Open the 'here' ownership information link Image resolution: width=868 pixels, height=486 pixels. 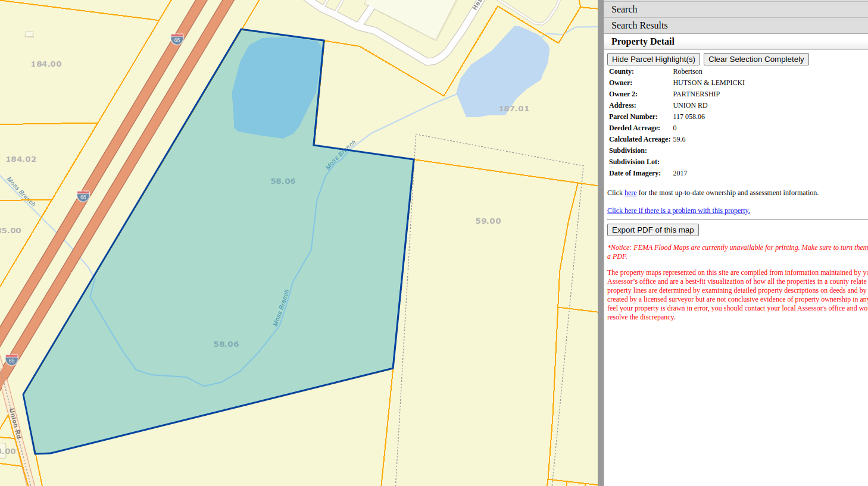(x=630, y=193)
